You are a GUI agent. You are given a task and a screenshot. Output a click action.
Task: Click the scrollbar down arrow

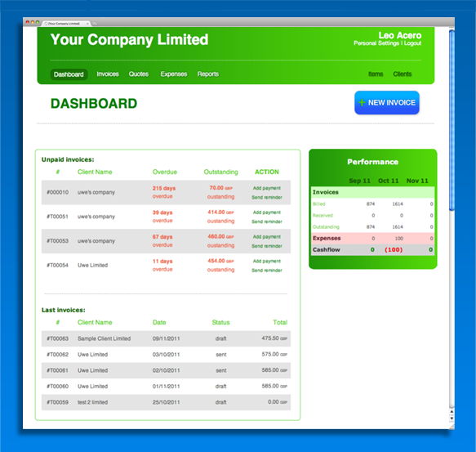pyautogui.click(x=452, y=418)
